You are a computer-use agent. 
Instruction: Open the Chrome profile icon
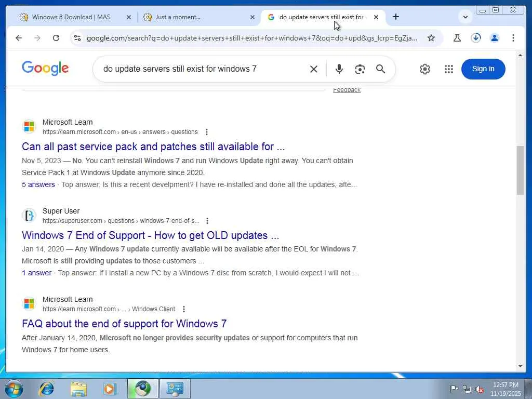(x=495, y=38)
